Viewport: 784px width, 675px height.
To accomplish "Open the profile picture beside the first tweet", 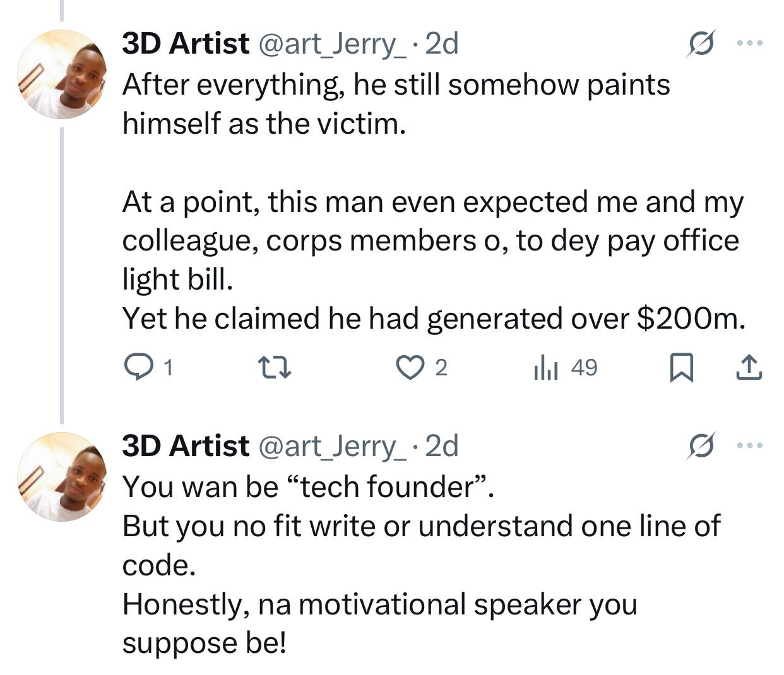I will pos(61,74).
